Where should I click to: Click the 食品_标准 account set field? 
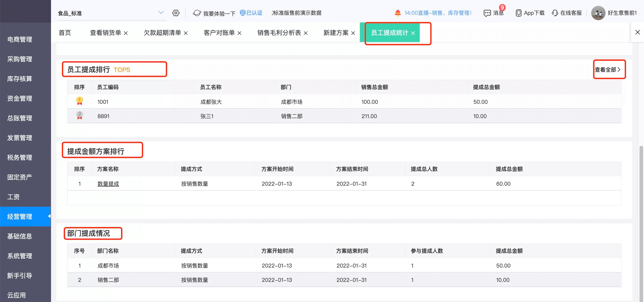point(112,13)
